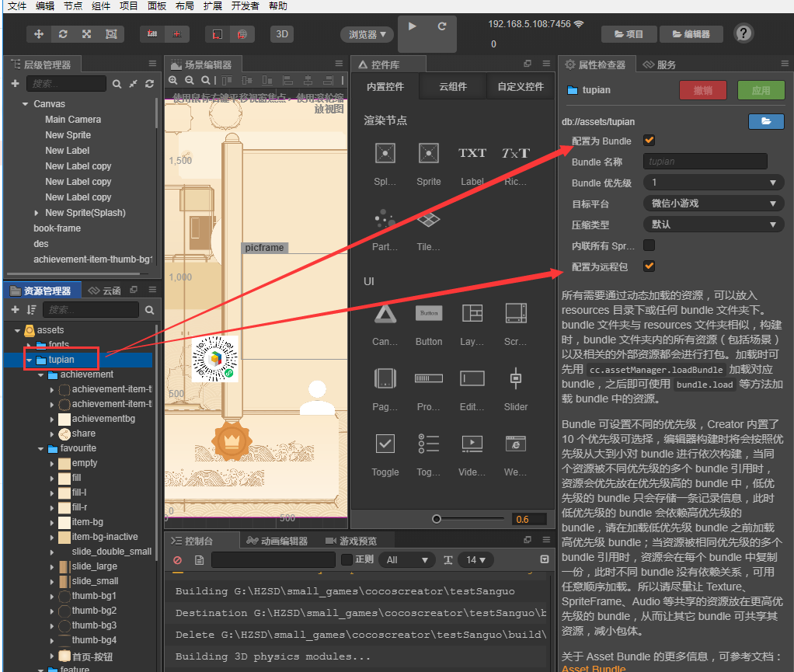The height and width of the screenshot is (672, 794).
Task: Zoom out the scene editor
Action: click(x=190, y=80)
